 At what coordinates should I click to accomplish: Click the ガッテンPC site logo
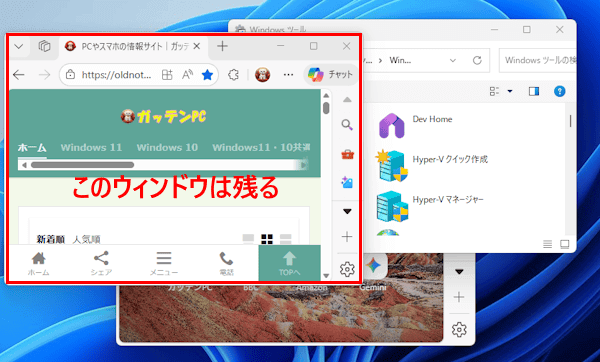163,116
